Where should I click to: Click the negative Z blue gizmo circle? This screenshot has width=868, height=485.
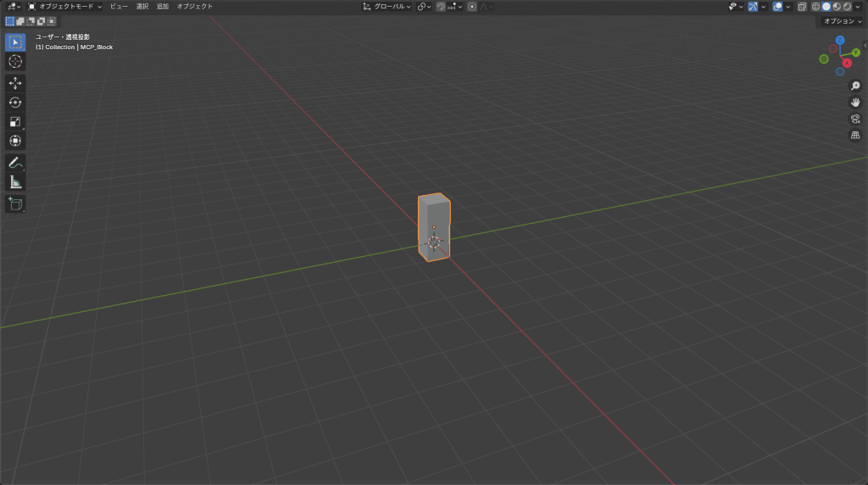tap(840, 71)
